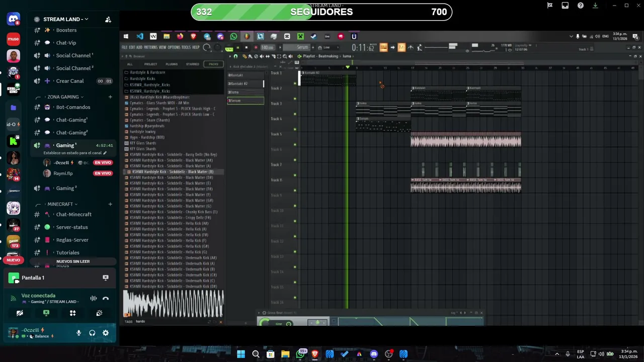Click the FL Studio pause button
The height and width of the screenshot is (362, 644).
(x=238, y=47)
